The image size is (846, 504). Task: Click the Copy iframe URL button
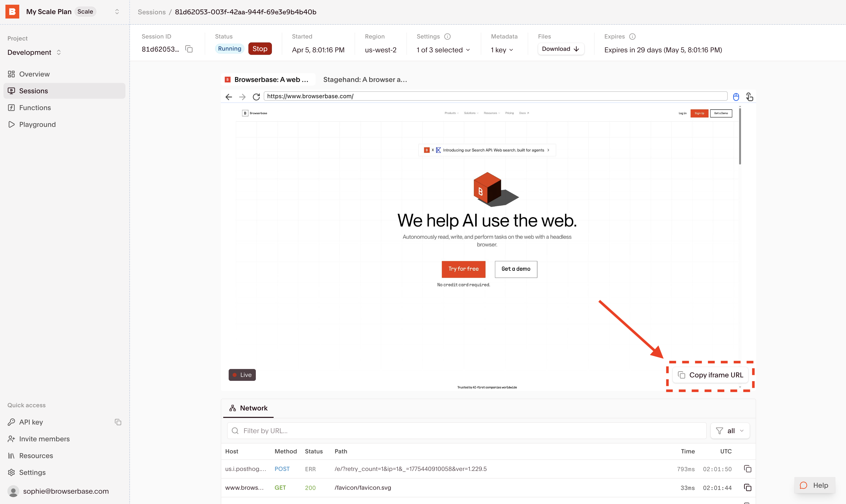(x=710, y=375)
